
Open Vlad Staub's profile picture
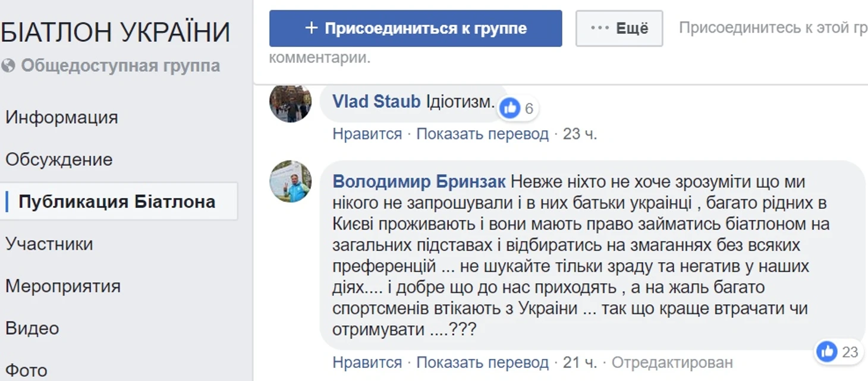tap(290, 103)
